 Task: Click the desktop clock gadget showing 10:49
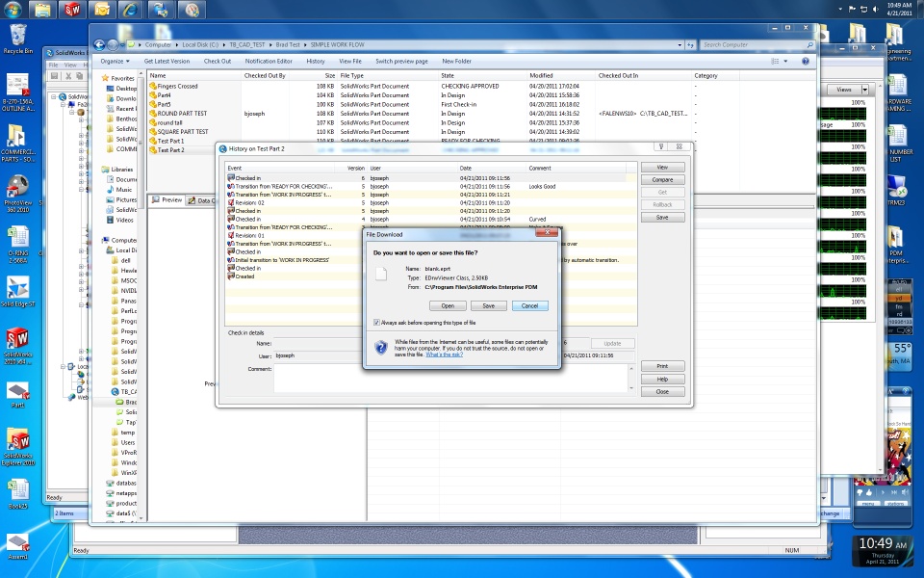[x=883, y=549]
